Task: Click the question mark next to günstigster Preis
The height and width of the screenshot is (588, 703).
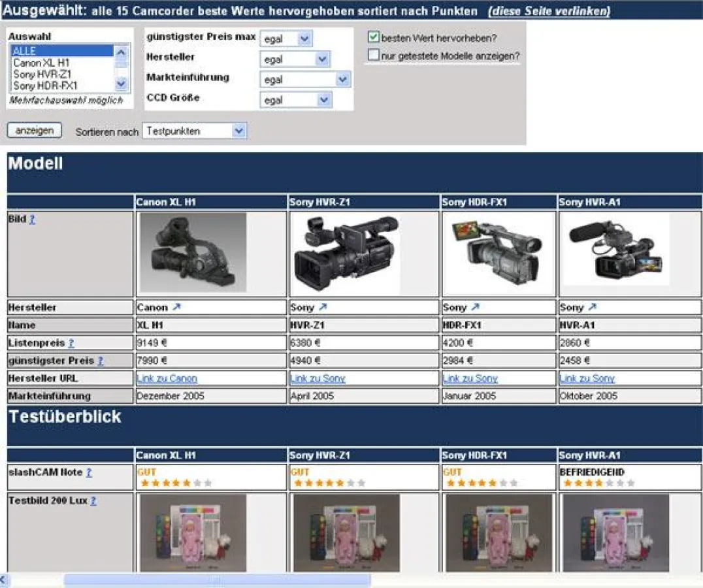Action: (x=100, y=361)
